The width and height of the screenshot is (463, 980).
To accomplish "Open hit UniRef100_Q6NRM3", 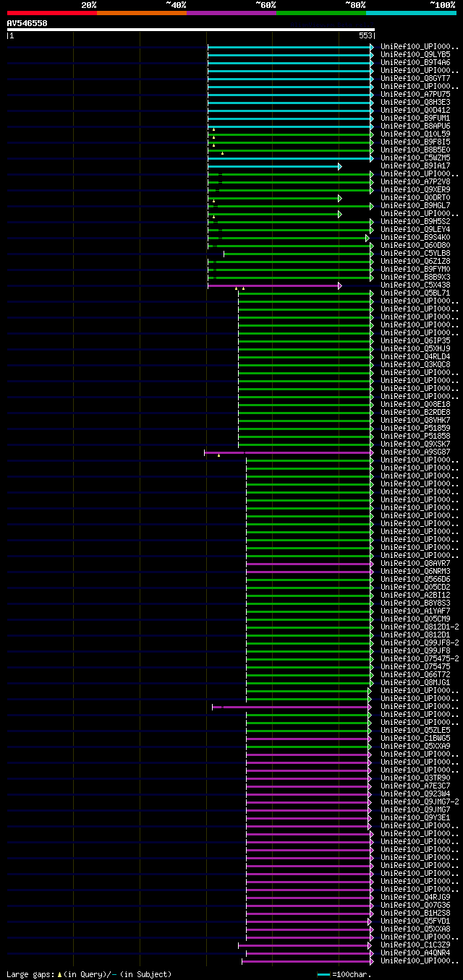I will tap(416, 571).
